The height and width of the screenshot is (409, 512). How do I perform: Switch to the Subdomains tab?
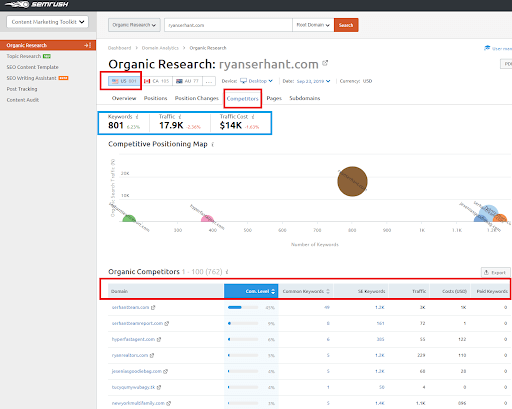pos(305,98)
